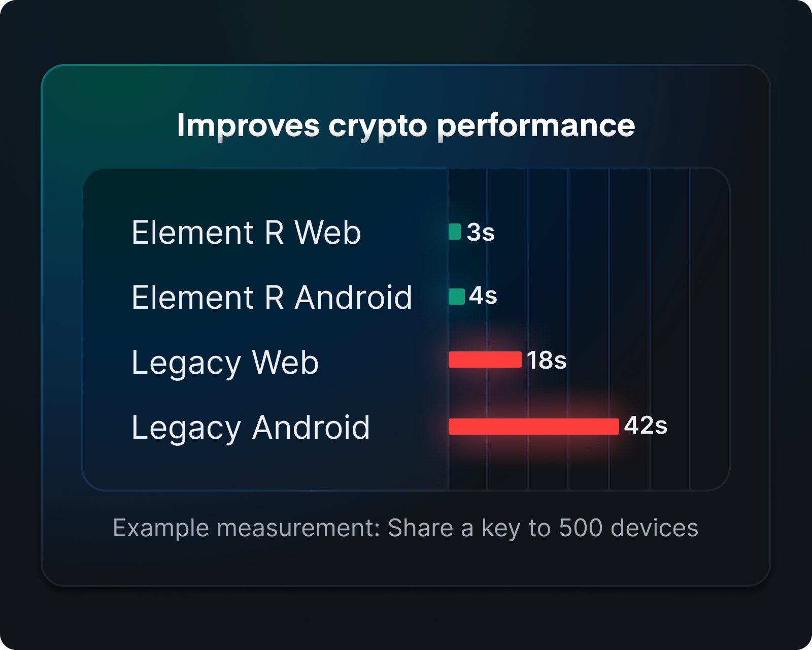
Task: Click the Element R Web label
Action: [x=246, y=233]
